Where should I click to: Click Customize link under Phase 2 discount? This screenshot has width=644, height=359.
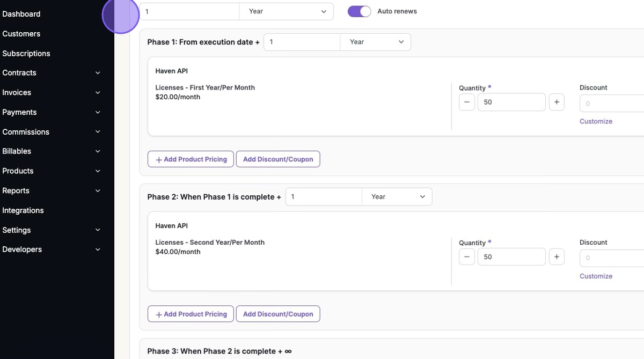[x=596, y=276]
